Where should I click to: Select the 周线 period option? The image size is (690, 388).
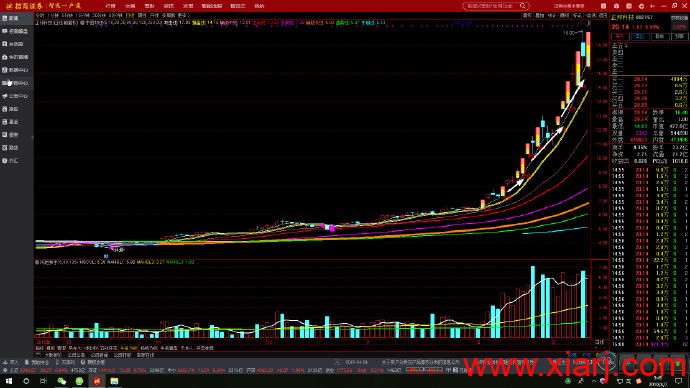(142, 15)
